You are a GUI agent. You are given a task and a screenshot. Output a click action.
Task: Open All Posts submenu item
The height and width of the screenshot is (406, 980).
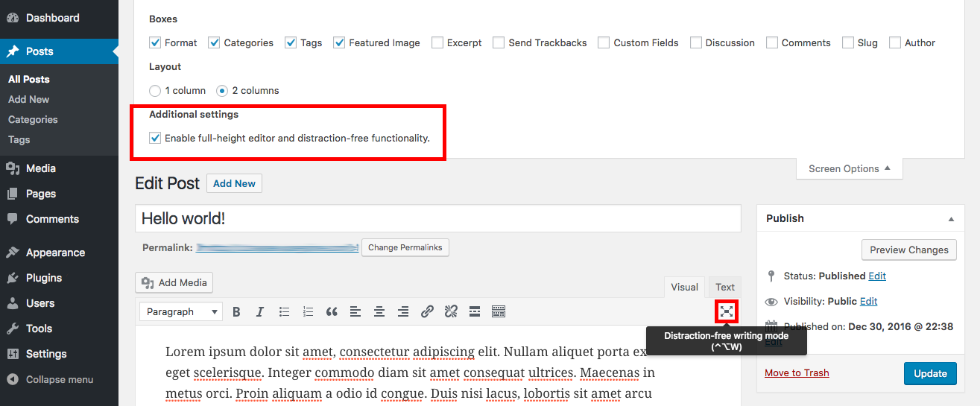(x=29, y=79)
